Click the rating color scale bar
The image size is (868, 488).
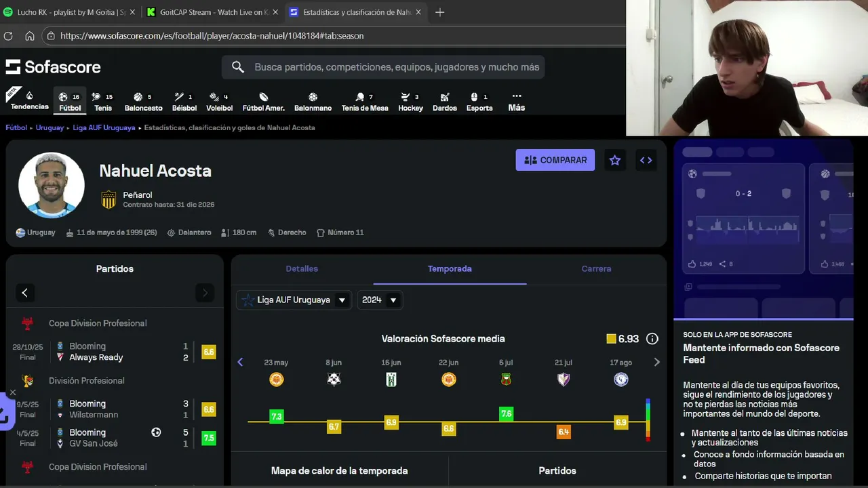point(648,420)
